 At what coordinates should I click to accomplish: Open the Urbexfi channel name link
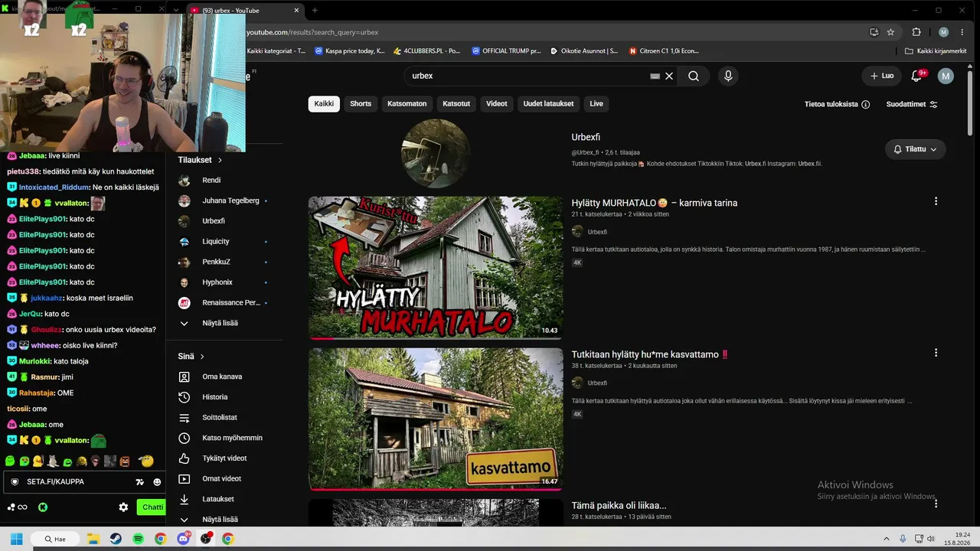[586, 137]
